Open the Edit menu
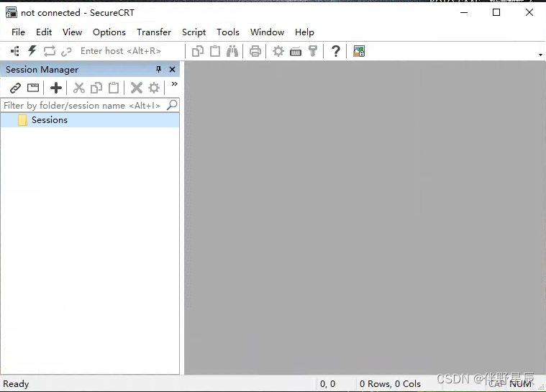 (44, 32)
